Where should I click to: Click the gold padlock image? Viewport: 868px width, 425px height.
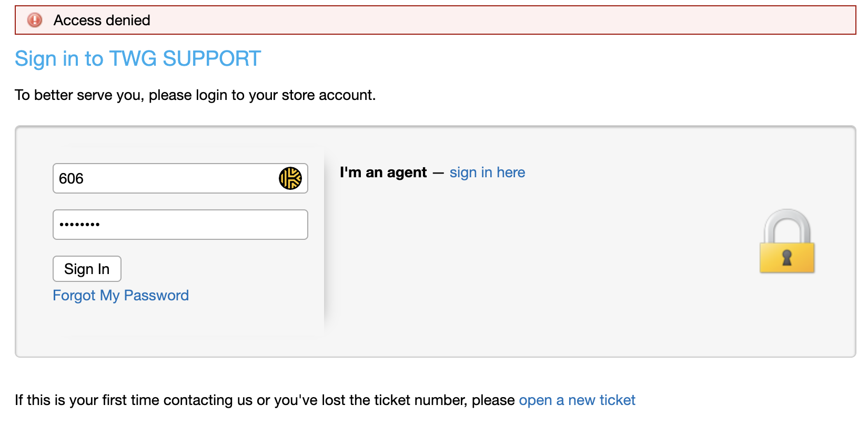coord(787,241)
